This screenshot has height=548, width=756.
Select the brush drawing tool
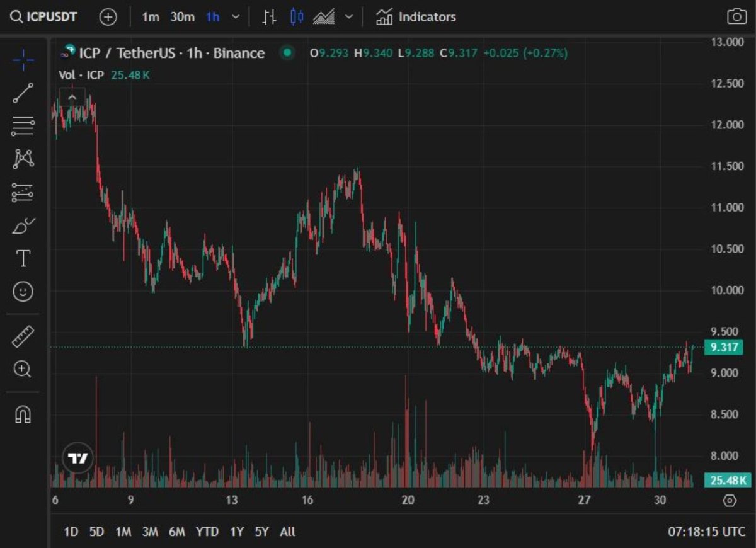pos(23,225)
